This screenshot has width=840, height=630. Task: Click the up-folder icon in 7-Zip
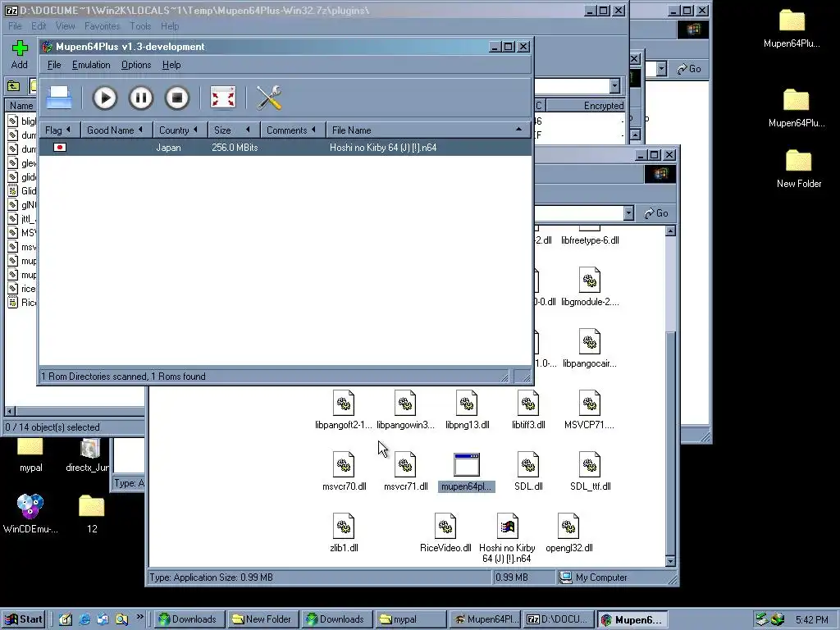13,85
